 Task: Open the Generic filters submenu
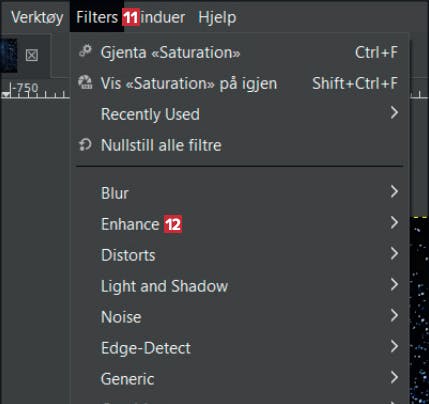239,379
